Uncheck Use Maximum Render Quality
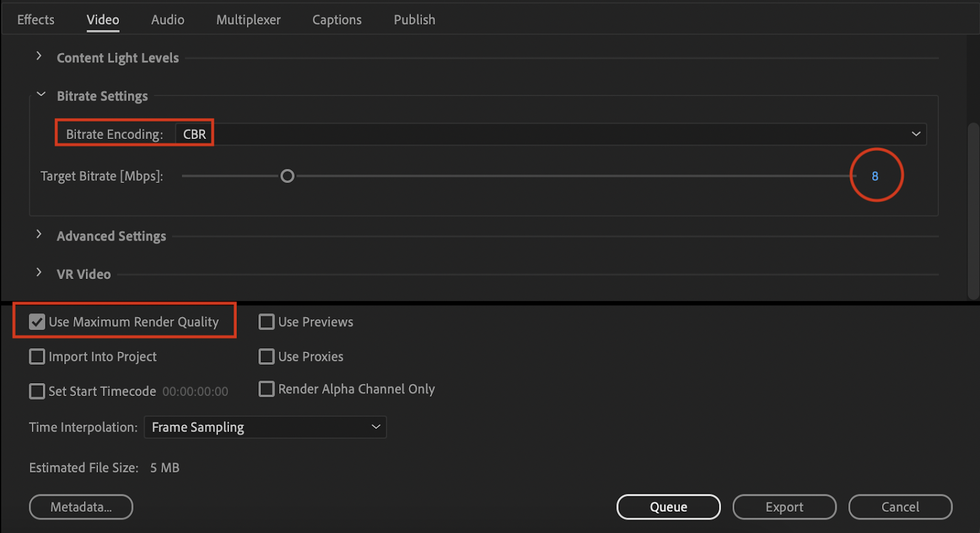The image size is (980, 533). tap(37, 322)
